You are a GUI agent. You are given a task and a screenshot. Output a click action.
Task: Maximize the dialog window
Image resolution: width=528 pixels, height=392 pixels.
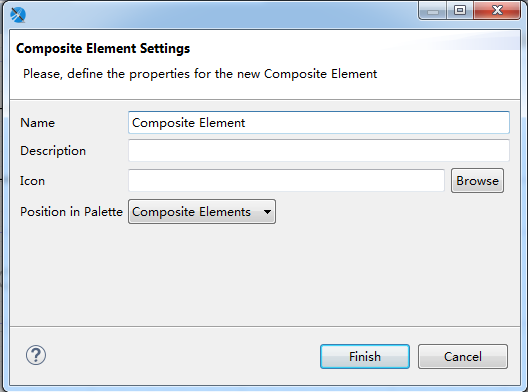click(460, 11)
